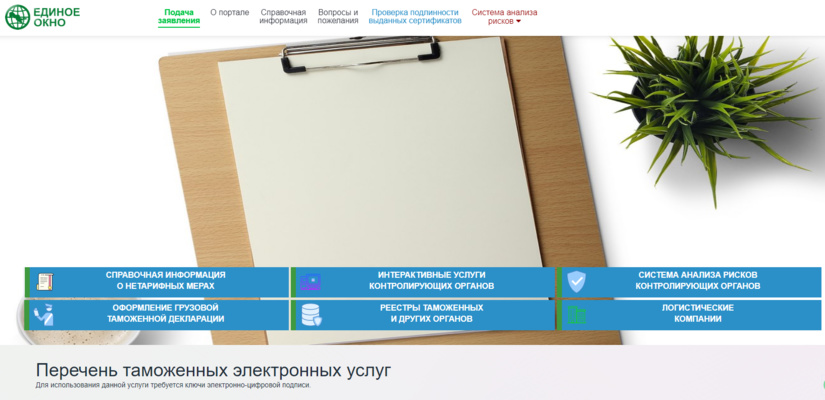Click Система анализа рисков контролирующих органов tile text
Viewport: 825px width, 400px height.
(x=697, y=281)
